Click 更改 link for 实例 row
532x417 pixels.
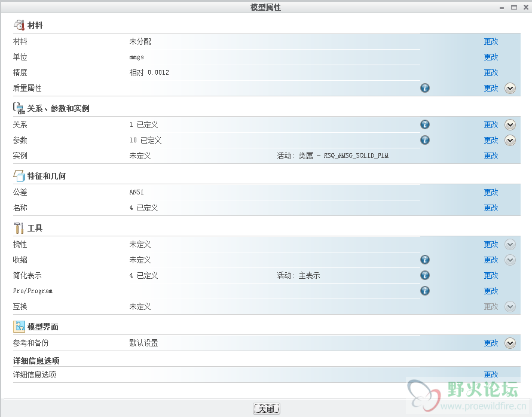pos(491,156)
